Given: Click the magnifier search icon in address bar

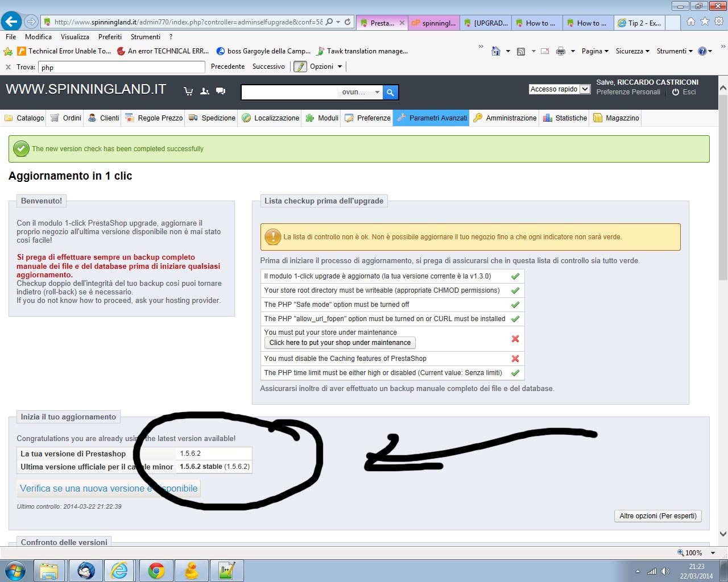Looking at the screenshot, I should [329, 22].
